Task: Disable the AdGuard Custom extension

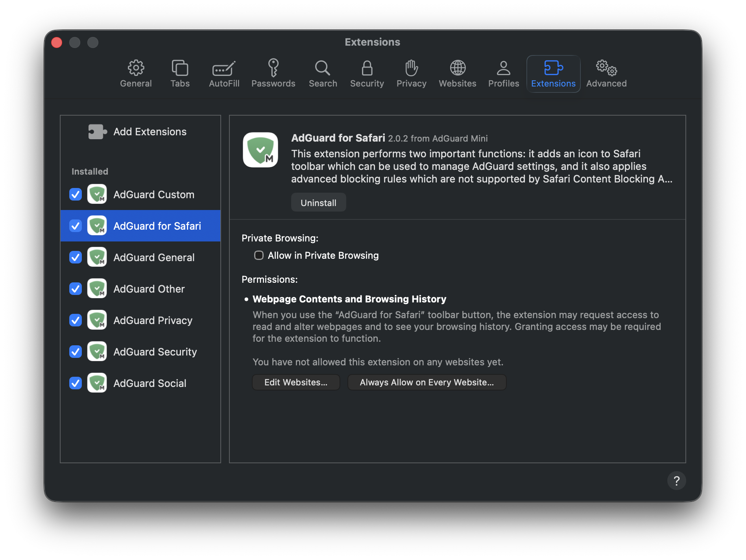Action: tap(75, 194)
